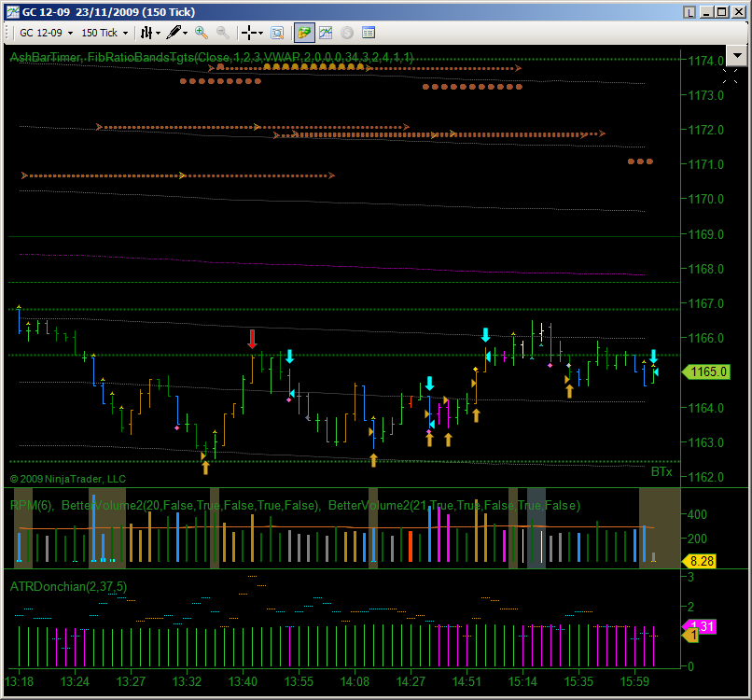Click the L link button in title bar
The width and height of the screenshot is (752, 700).
click(689, 12)
